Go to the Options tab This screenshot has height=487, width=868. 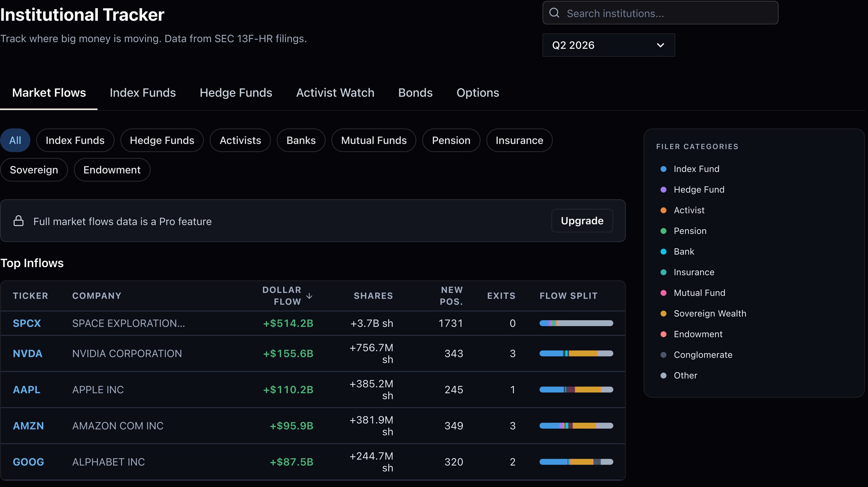tap(478, 93)
